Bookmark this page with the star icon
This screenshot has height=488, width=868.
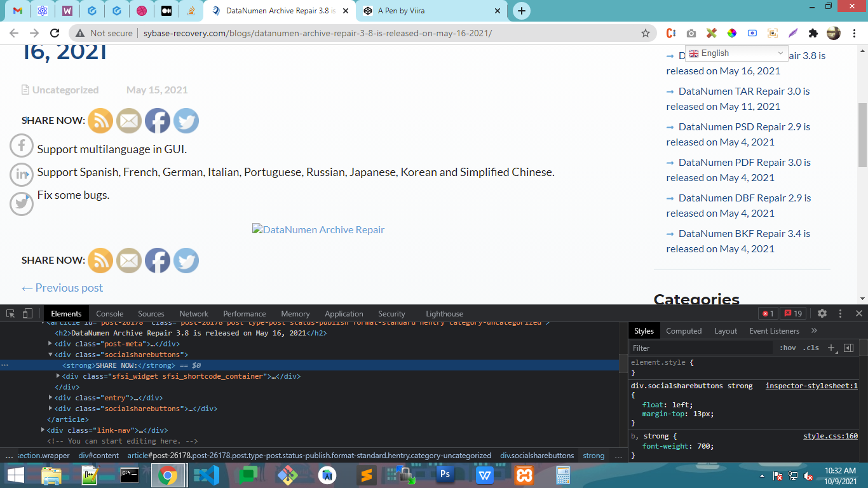pos(646,33)
